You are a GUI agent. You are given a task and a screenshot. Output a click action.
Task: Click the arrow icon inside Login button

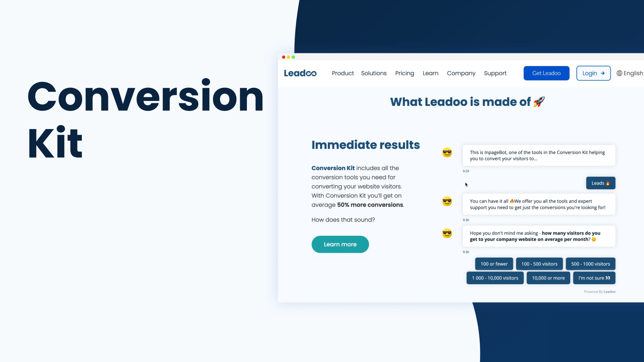[602, 73]
